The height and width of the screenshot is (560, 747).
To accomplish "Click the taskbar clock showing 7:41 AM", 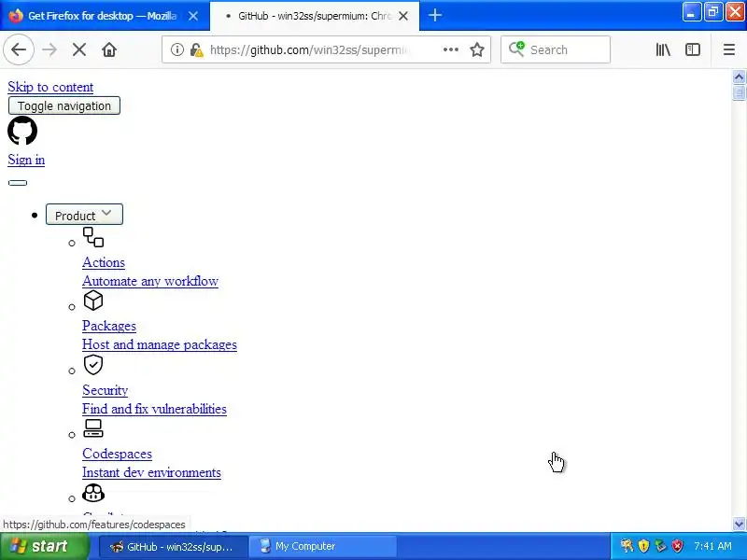I will 712,546.
